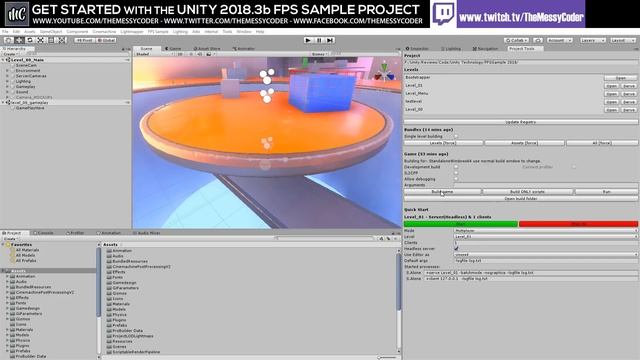Image resolution: width=640 pixels, height=360 pixels.
Task: Toggle Pivot/Center handle position button
Action: (84, 40)
